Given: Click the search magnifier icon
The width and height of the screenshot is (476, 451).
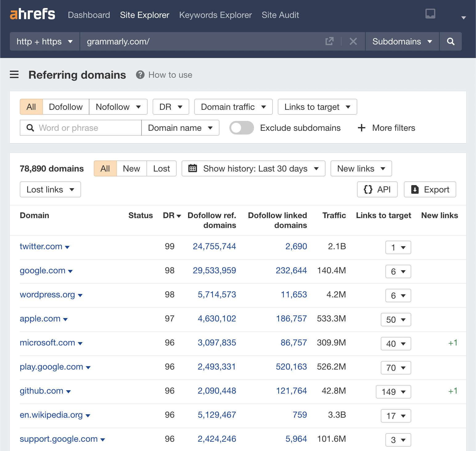Looking at the screenshot, I should [x=450, y=41].
